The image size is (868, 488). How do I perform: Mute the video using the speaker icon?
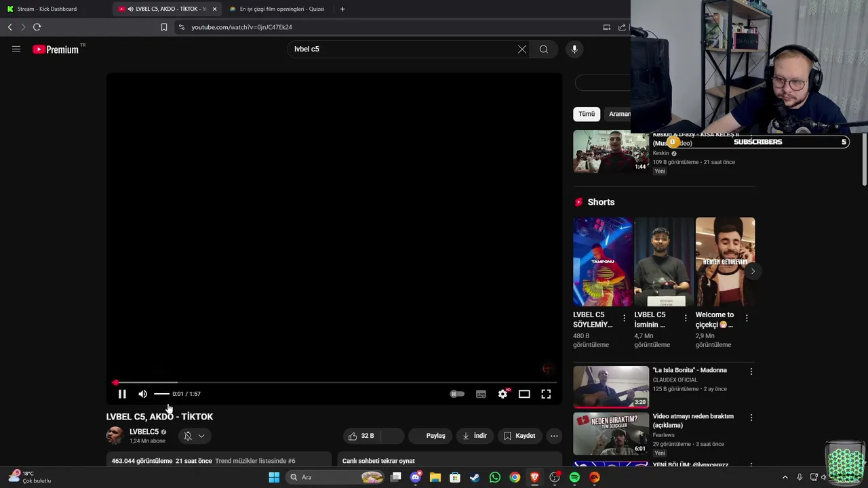(142, 394)
